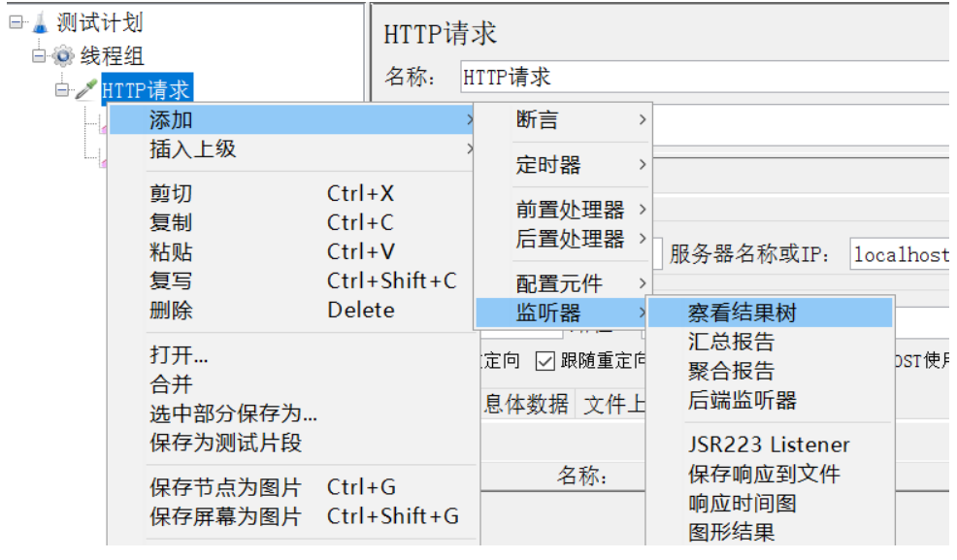The height and width of the screenshot is (560, 957).
Task: Expand the 断言 submenu
Action: click(x=563, y=119)
